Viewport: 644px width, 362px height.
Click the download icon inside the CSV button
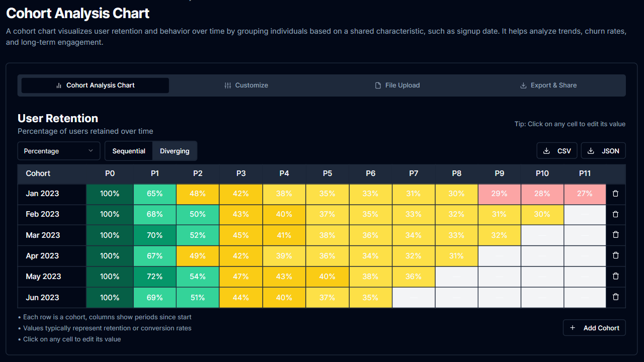pos(547,150)
